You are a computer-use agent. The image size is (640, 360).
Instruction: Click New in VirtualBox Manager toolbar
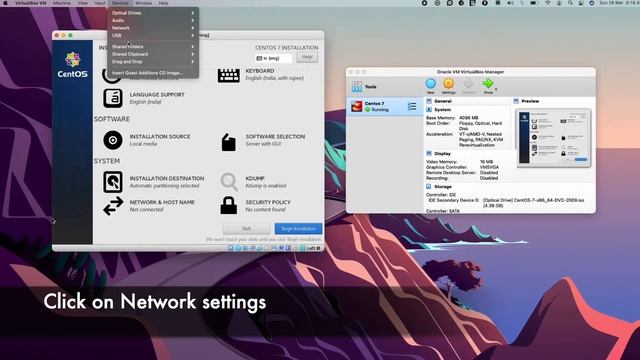pos(431,86)
